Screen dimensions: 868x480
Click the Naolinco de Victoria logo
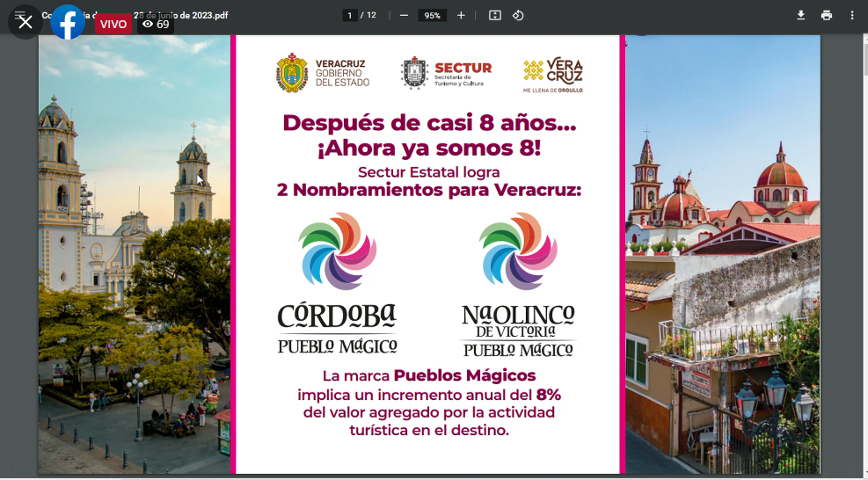[519, 285]
